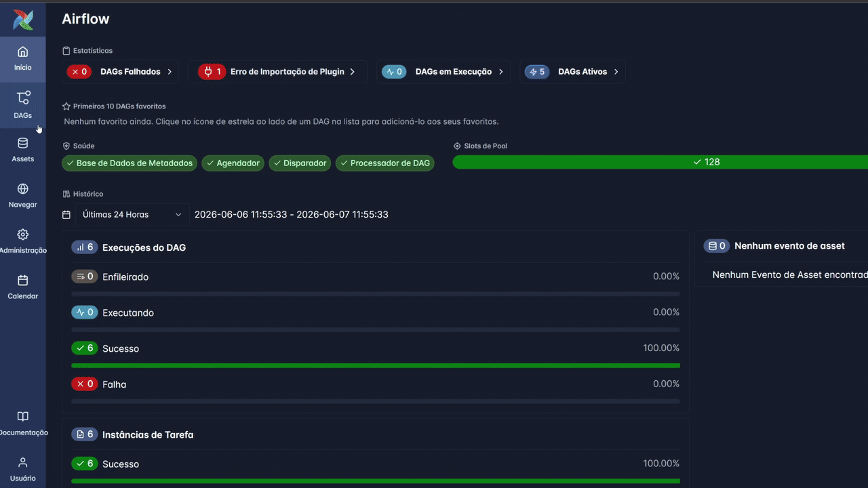Click the Instâncias de Tarefa heading
The width and height of the screenshot is (868, 488).
tap(148, 434)
